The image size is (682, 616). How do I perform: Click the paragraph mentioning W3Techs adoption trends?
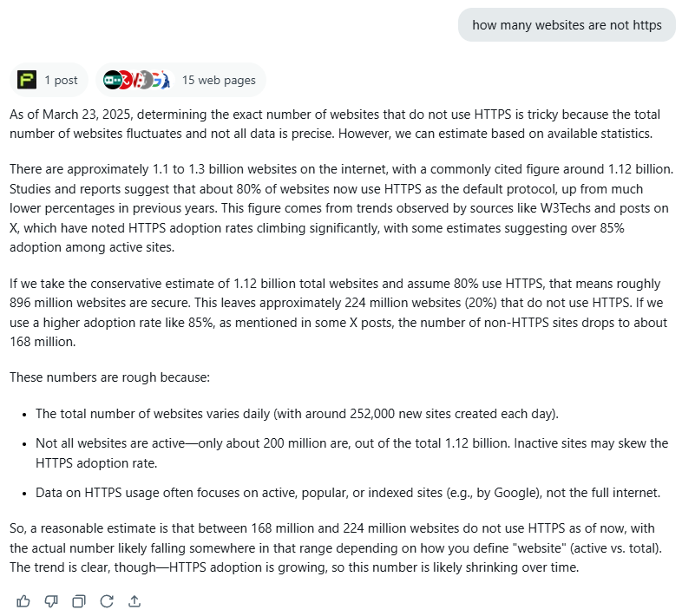(342, 208)
